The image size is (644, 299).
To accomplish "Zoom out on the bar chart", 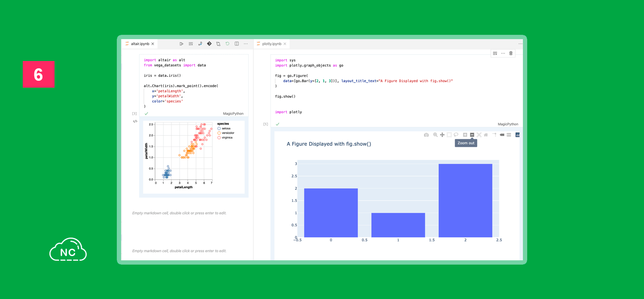I will pos(472,135).
